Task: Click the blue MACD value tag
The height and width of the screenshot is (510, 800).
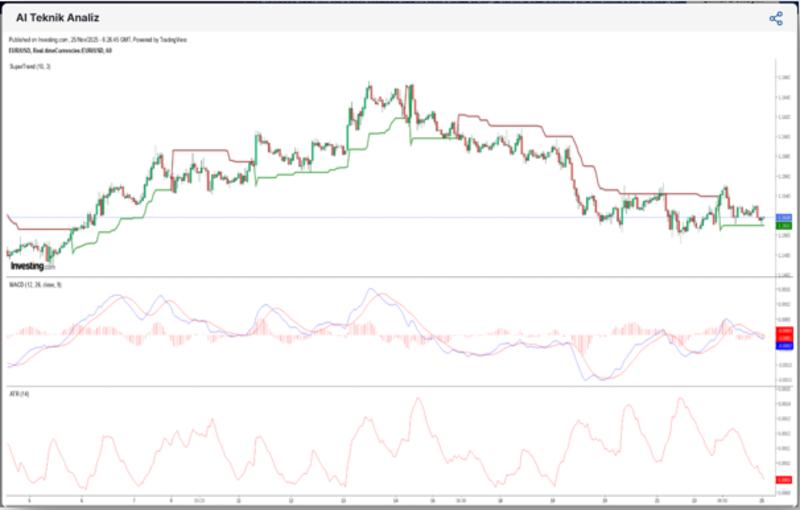Action: point(784,344)
